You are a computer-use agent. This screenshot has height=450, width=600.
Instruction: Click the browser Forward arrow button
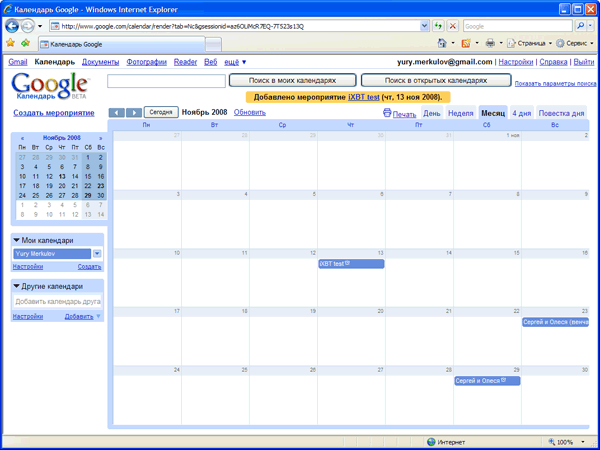pos(28,26)
